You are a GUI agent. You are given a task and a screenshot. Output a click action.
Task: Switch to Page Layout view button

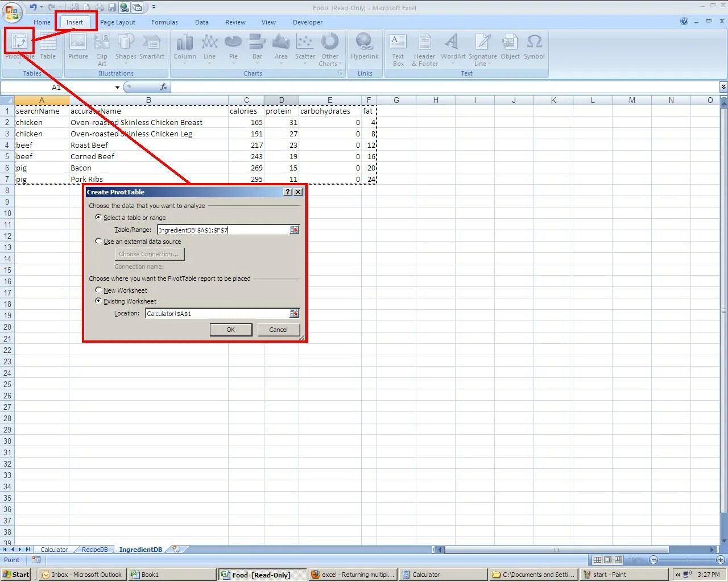pyautogui.click(x=607, y=560)
